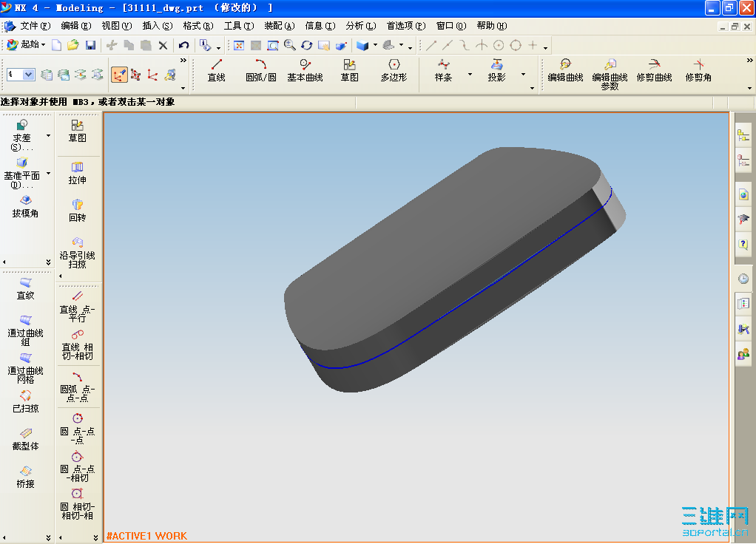756x544 pixels.
Task: Open the Assembly Navigator sidebar tab
Action: click(x=743, y=136)
